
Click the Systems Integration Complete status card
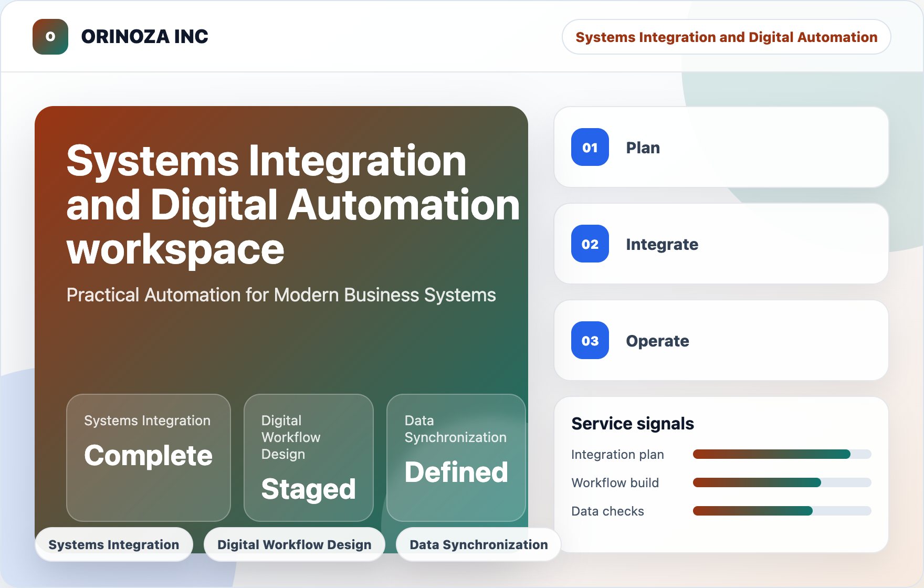point(149,457)
